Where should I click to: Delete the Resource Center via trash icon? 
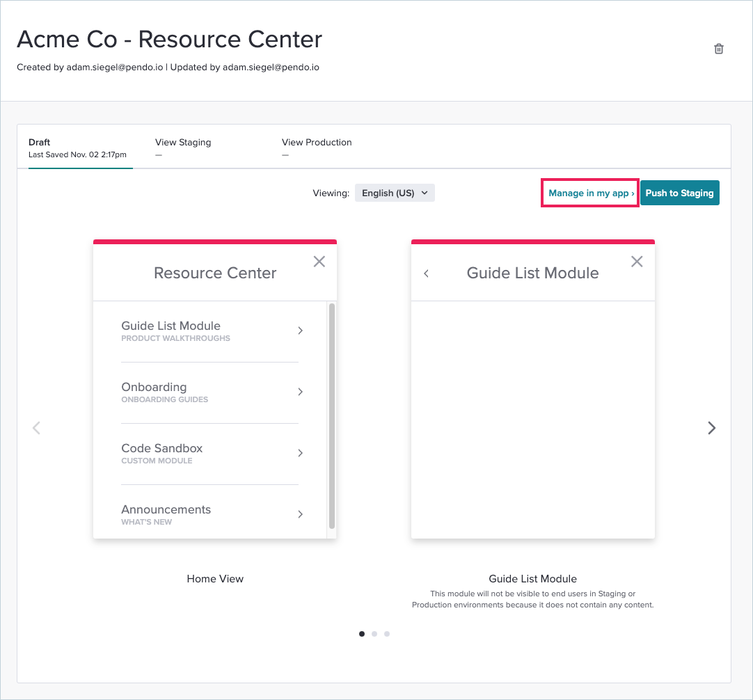click(718, 48)
